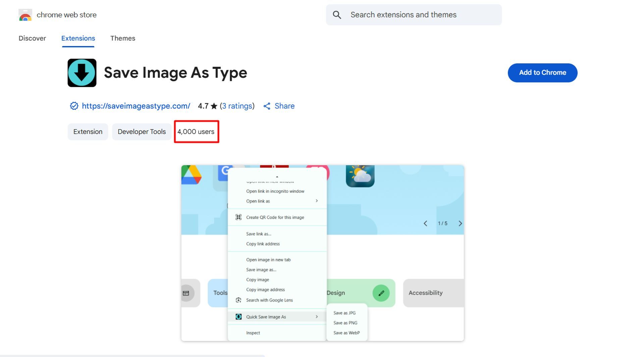The height and width of the screenshot is (357, 644).
Task: Go to the previous screenshot slide
Action: click(x=425, y=223)
